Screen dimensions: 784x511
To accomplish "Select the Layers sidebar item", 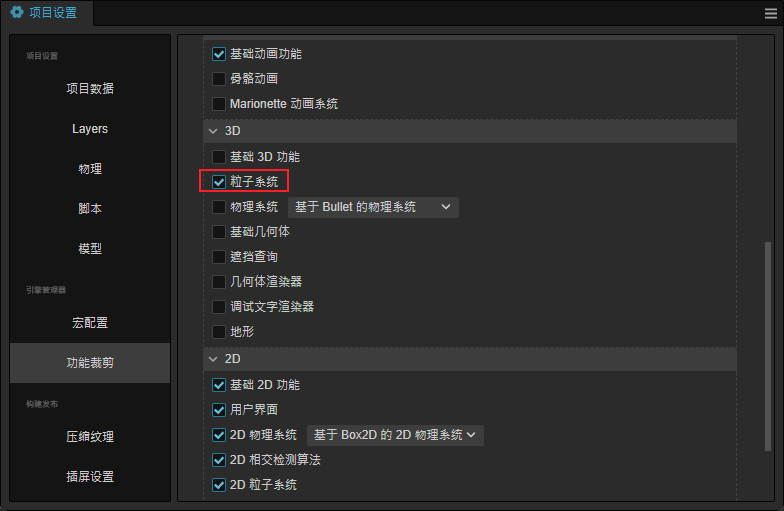I will [90, 128].
